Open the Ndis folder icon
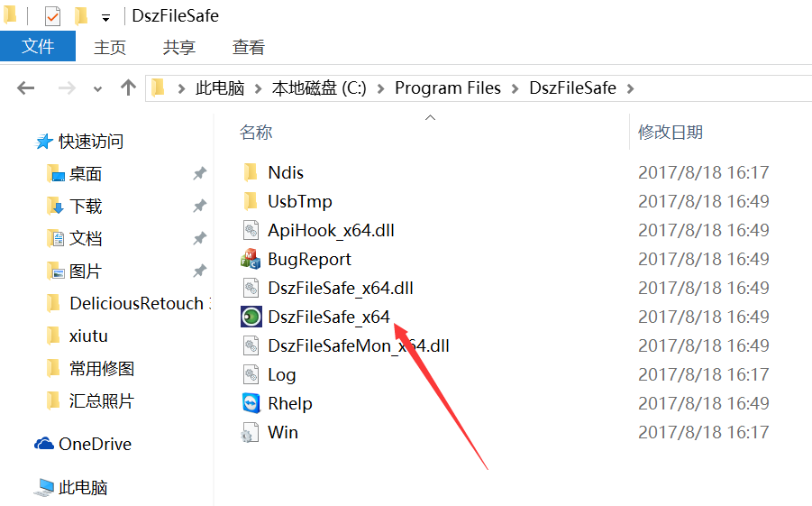812x506 pixels. [251, 172]
